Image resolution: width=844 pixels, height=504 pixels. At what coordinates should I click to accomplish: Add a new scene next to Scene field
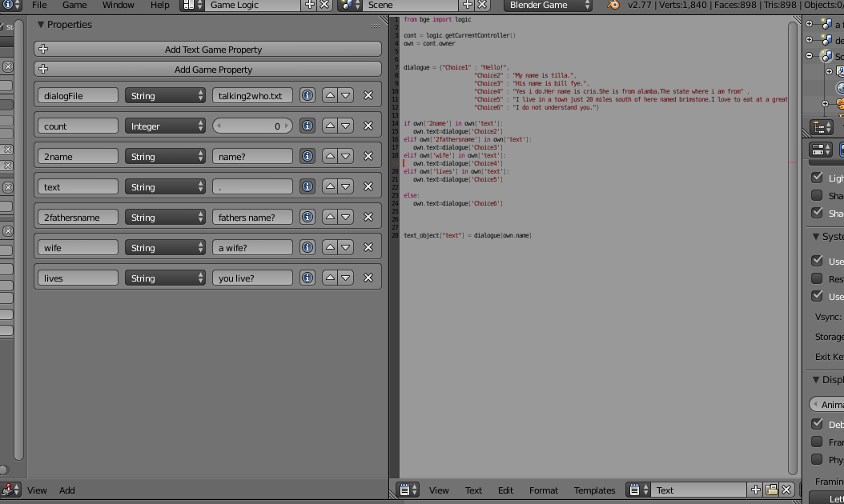tap(467, 5)
